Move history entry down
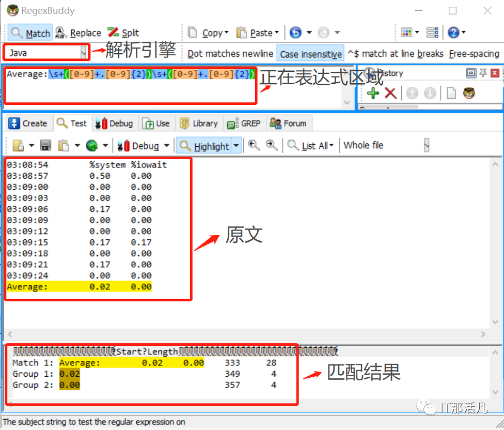 click(430, 93)
